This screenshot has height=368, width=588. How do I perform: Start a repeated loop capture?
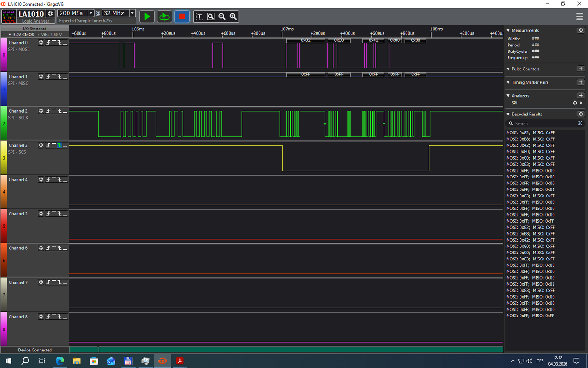tap(164, 17)
